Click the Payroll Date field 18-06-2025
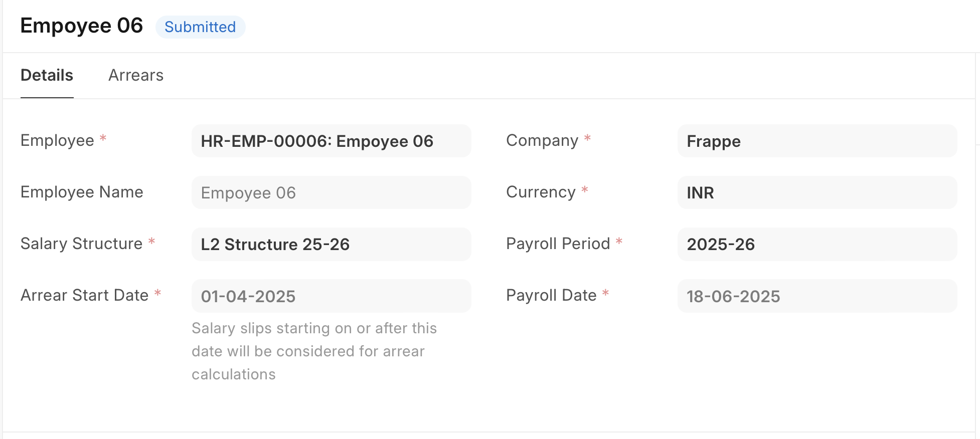 tap(816, 296)
